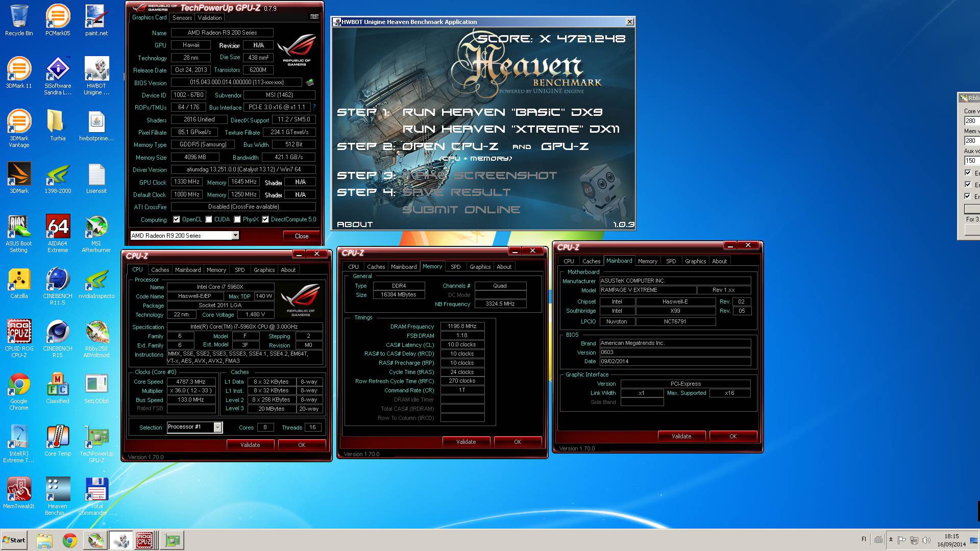Open Rbby258 ABVoltmod desktop icon

96,338
